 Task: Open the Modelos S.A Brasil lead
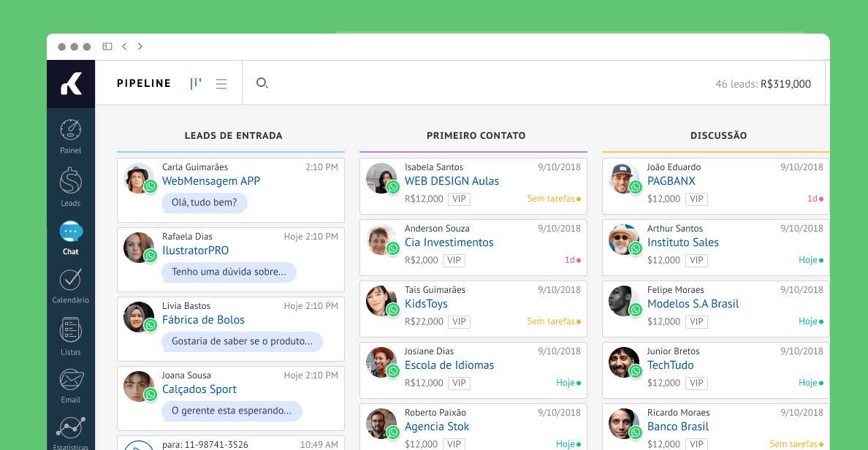pos(693,304)
